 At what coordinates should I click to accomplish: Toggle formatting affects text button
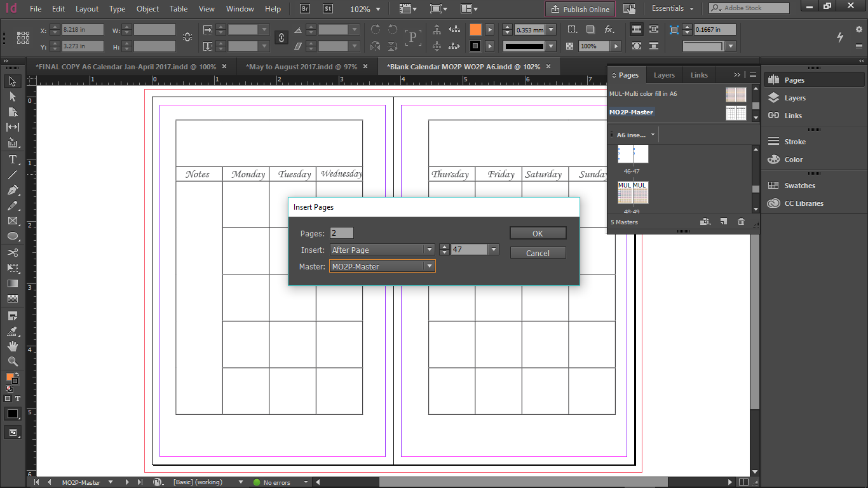click(18, 398)
